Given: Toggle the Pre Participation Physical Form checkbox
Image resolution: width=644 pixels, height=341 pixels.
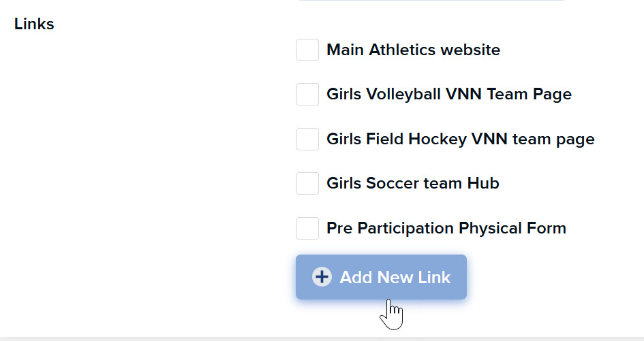Looking at the screenshot, I should 307,228.
